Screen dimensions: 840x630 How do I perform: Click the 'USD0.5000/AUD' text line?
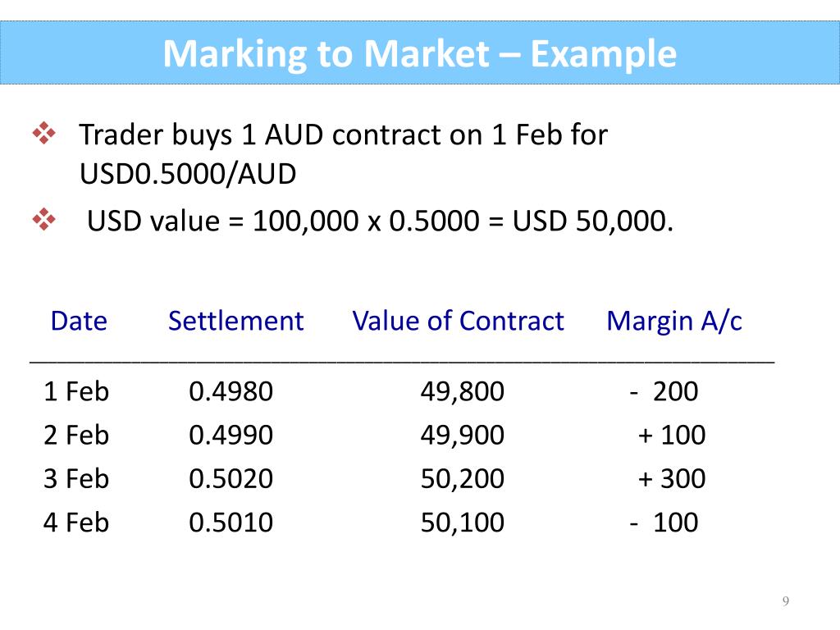pyautogui.click(x=188, y=174)
